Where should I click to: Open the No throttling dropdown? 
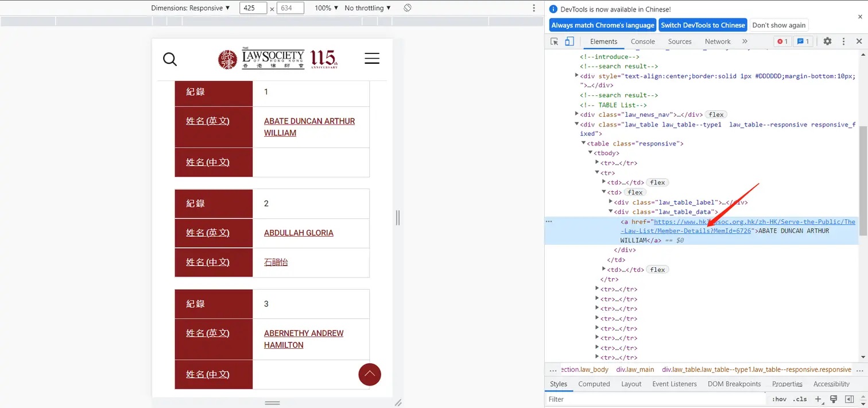[x=367, y=8]
